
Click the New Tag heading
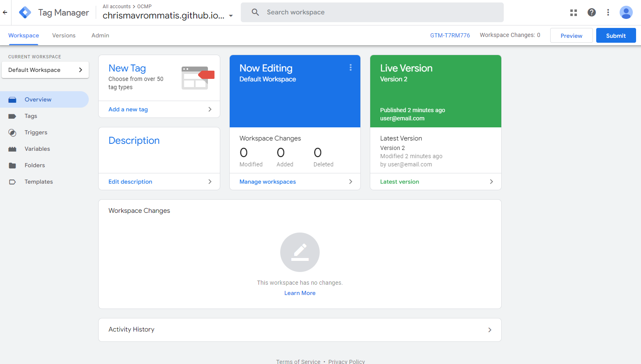pos(127,68)
